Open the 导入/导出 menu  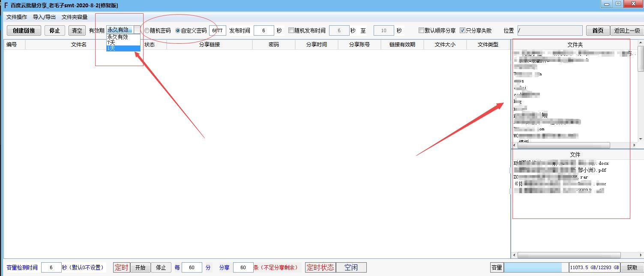[44, 17]
